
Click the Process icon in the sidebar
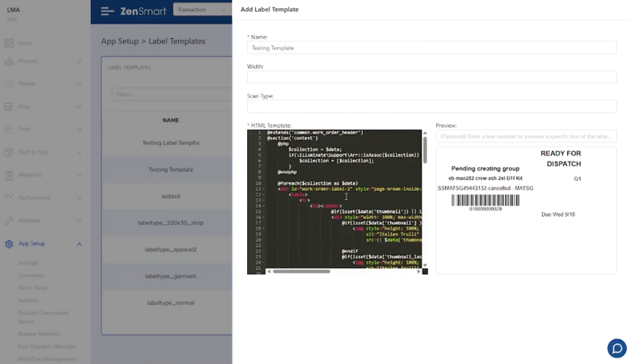[9, 61]
